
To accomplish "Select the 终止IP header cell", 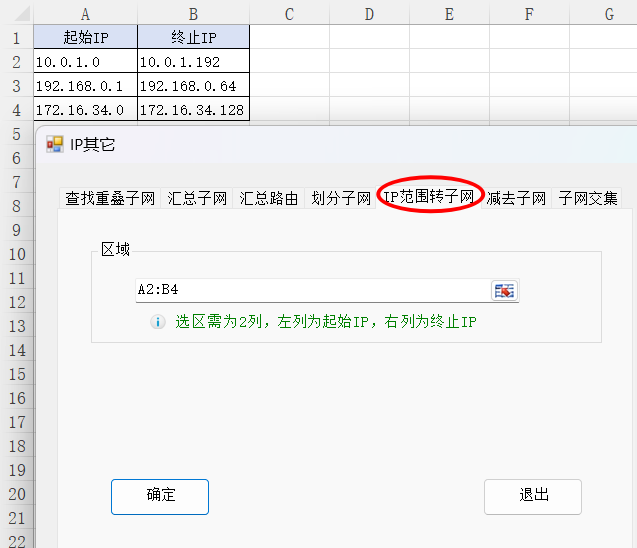I will (x=193, y=37).
